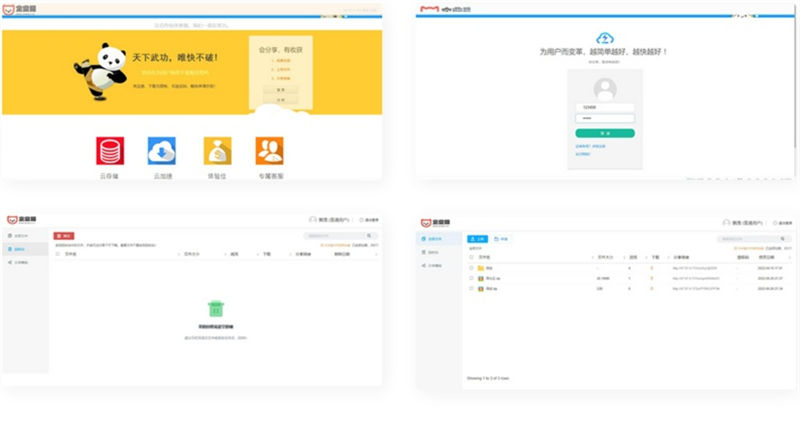The width and height of the screenshot is (800, 425).
Task: Click the 云存储 label under the red icon
Action: [x=109, y=176]
